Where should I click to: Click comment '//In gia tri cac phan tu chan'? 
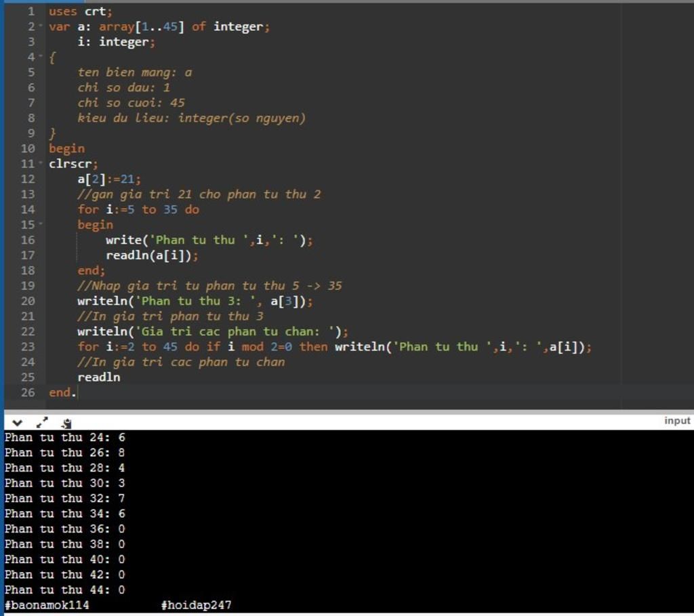coord(182,363)
